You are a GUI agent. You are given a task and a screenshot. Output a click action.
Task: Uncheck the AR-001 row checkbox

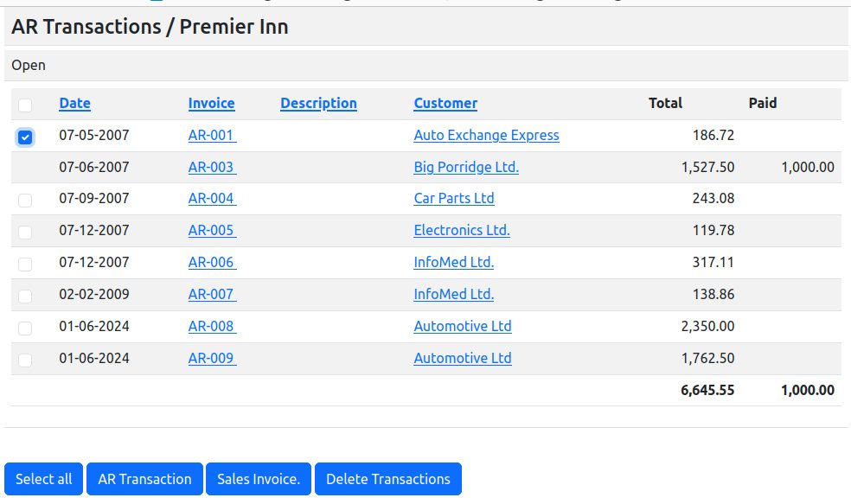pos(25,137)
